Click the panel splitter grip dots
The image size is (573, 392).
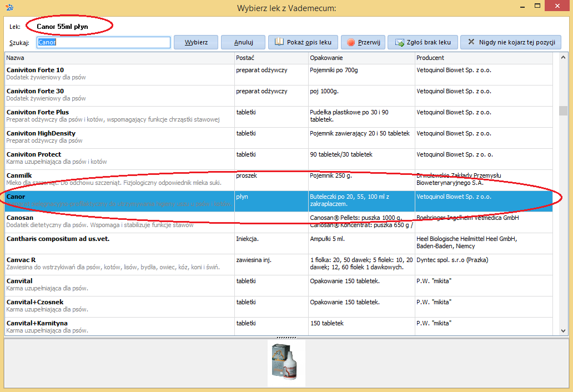[286, 338]
